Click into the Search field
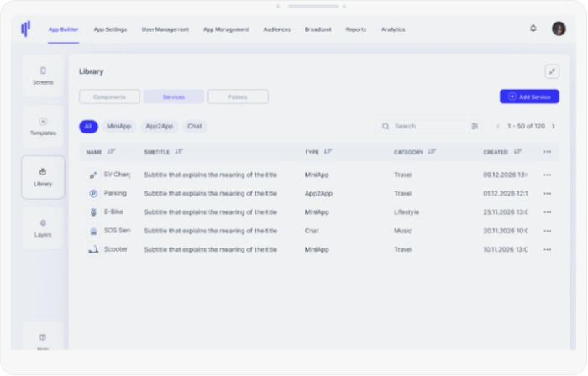The height and width of the screenshot is (376, 588). tap(420, 126)
